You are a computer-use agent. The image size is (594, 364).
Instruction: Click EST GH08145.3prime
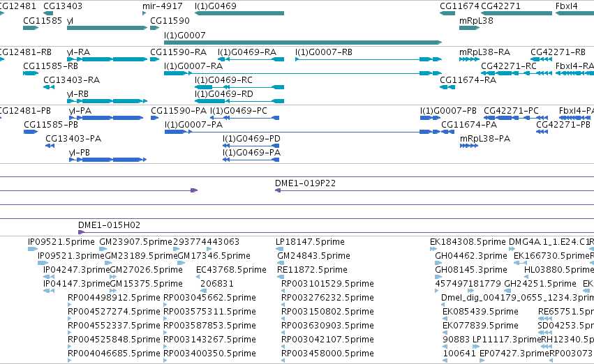pyautogui.click(x=471, y=270)
